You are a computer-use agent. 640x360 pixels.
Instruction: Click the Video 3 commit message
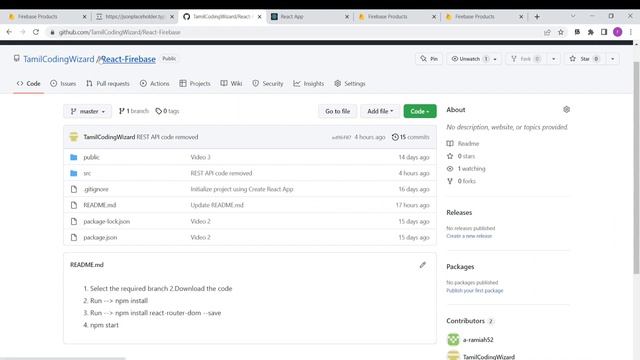(x=200, y=157)
